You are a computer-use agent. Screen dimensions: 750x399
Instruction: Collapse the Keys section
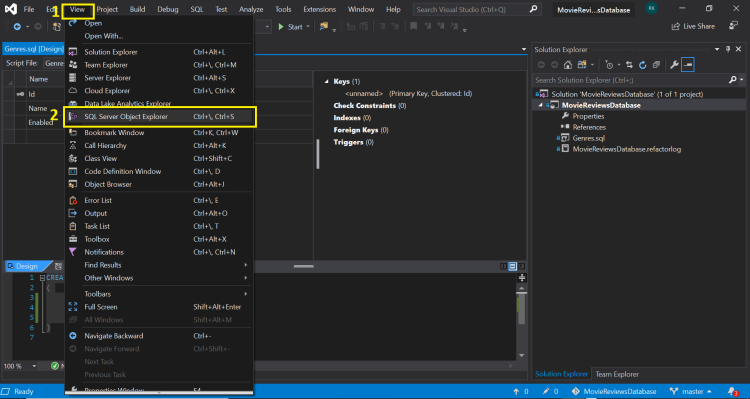click(x=327, y=82)
